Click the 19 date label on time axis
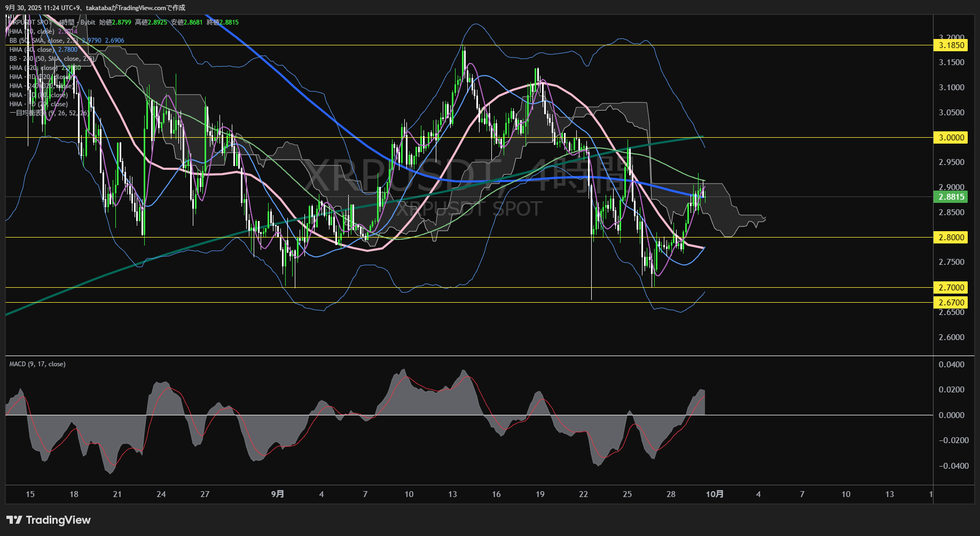 pos(540,494)
